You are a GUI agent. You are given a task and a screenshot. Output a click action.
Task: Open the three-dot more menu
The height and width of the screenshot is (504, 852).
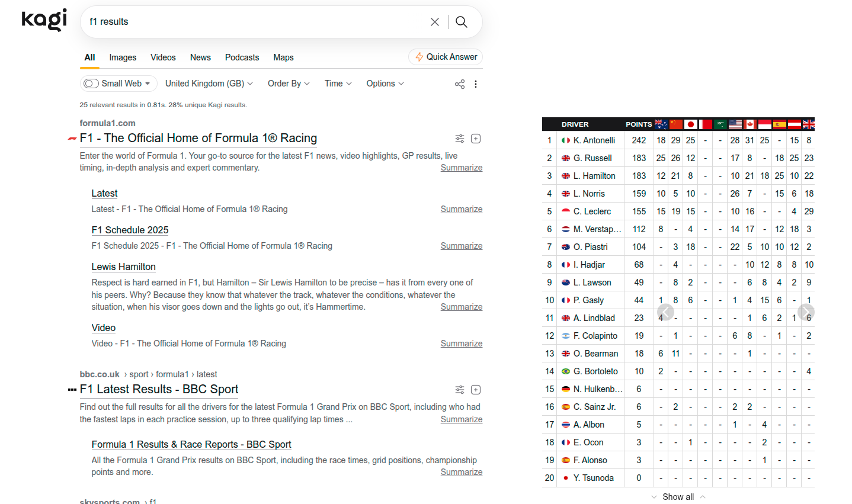coord(476,84)
